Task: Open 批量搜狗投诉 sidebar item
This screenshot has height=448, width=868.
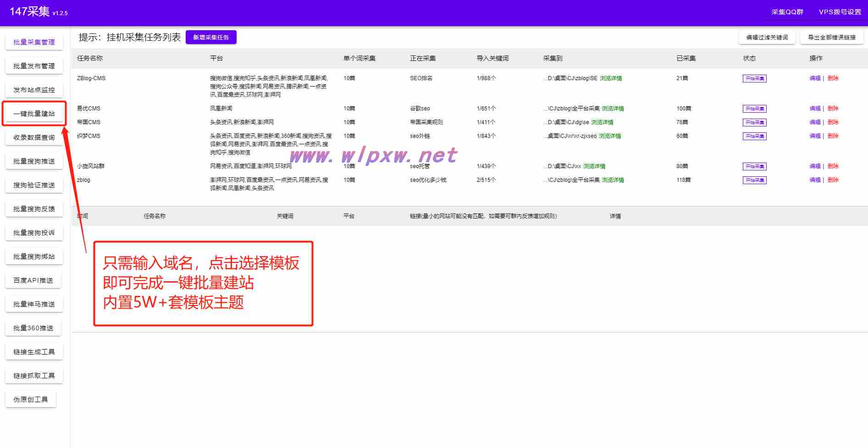Action: (x=34, y=233)
